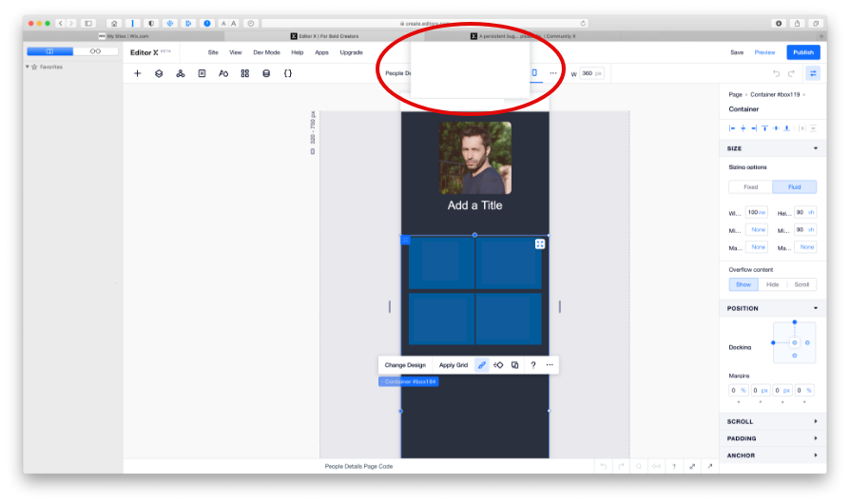Open the Masters panel icon
Screen dimensions: 850x504
181,73
